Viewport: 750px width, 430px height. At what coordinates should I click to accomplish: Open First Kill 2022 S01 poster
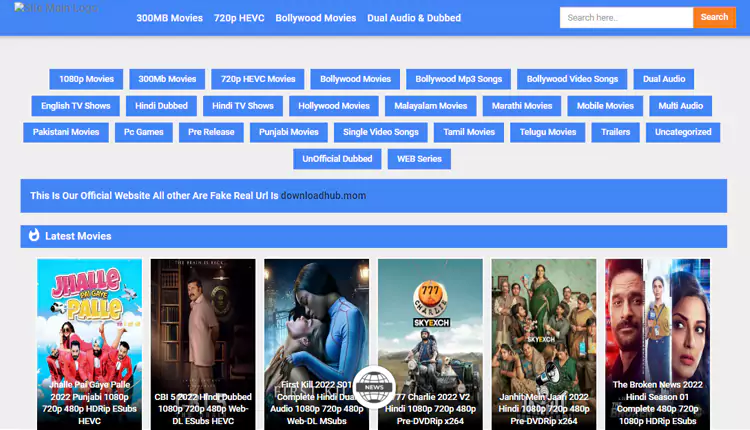pos(317,344)
